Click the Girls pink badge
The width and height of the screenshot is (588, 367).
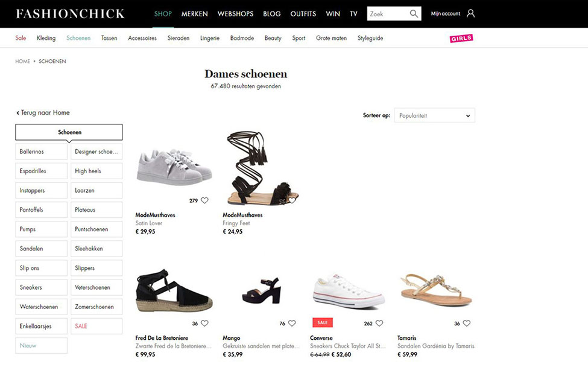tap(461, 39)
